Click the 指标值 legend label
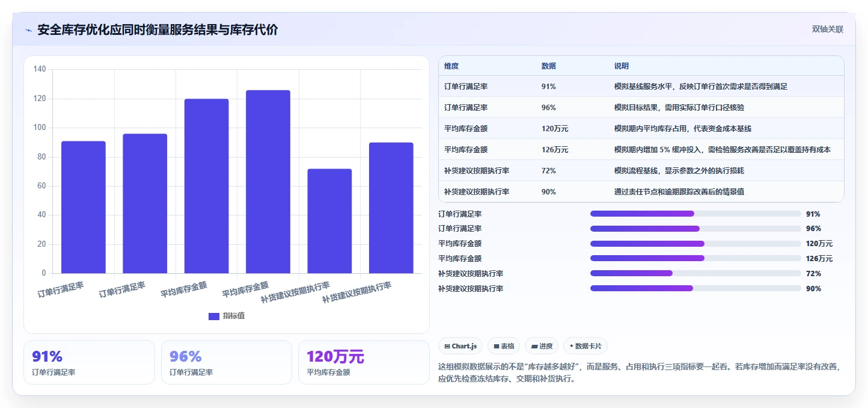 [x=234, y=316]
